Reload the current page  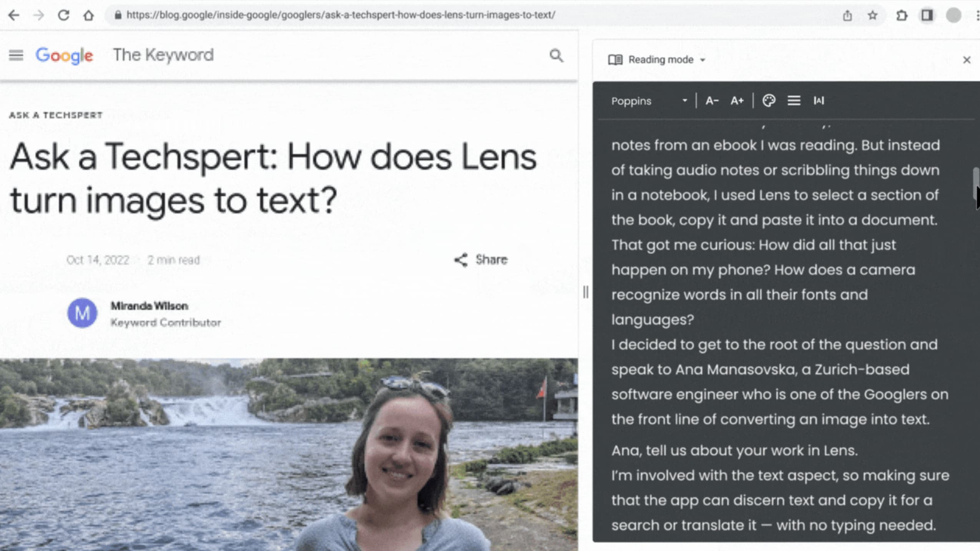click(x=63, y=15)
